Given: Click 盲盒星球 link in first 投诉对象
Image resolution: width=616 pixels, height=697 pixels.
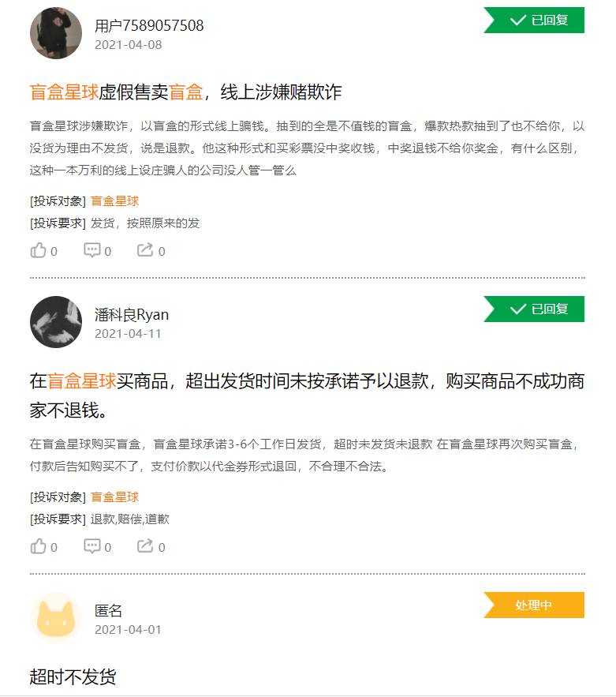Looking at the screenshot, I should (115, 201).
